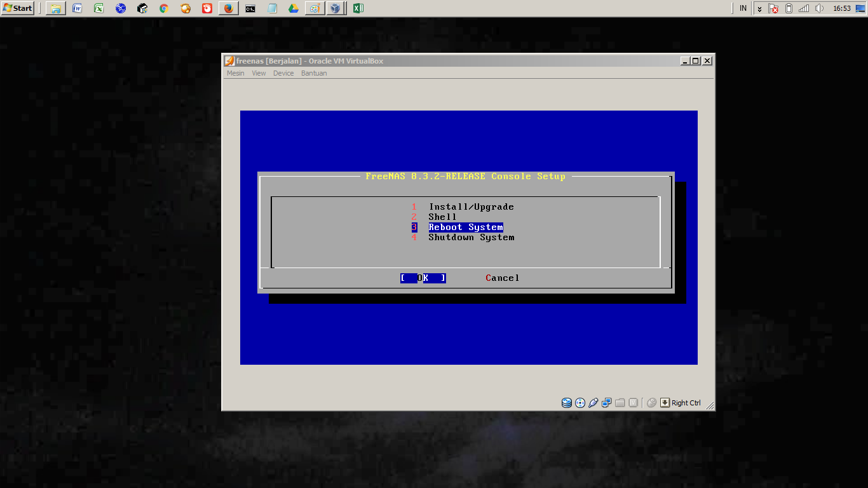Open the network signal tray icon
The height and width of the screenshot is (488, 868).
tap(804, 8)
